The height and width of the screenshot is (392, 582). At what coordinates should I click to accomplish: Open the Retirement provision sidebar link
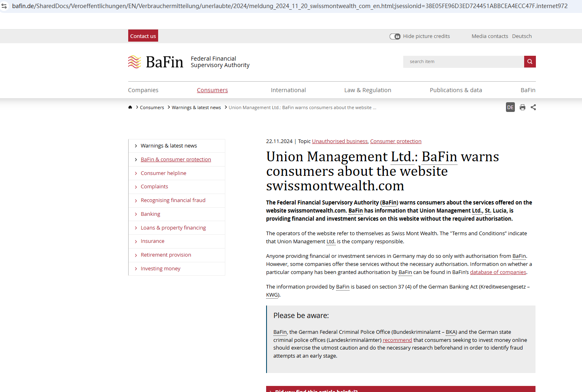pos(166,255)
